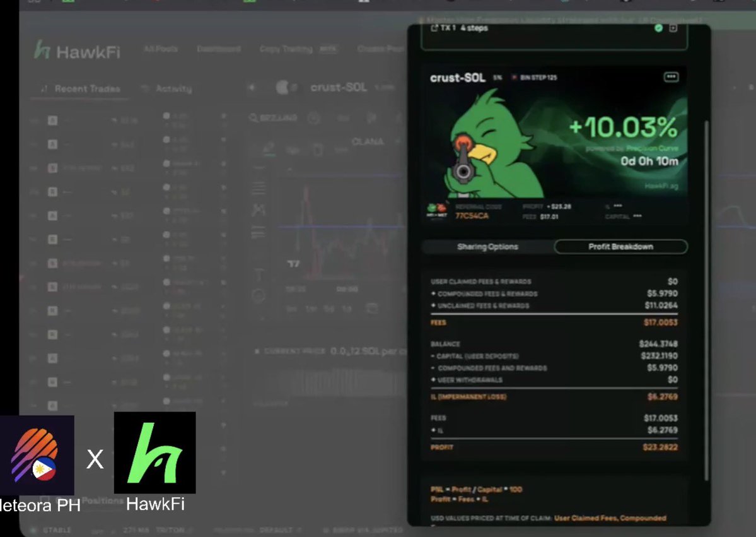Image resolution: width=756 pixels, height=537 pixels.
Task: Click the crust-SOL title on share card
Action: click(458, 78)
